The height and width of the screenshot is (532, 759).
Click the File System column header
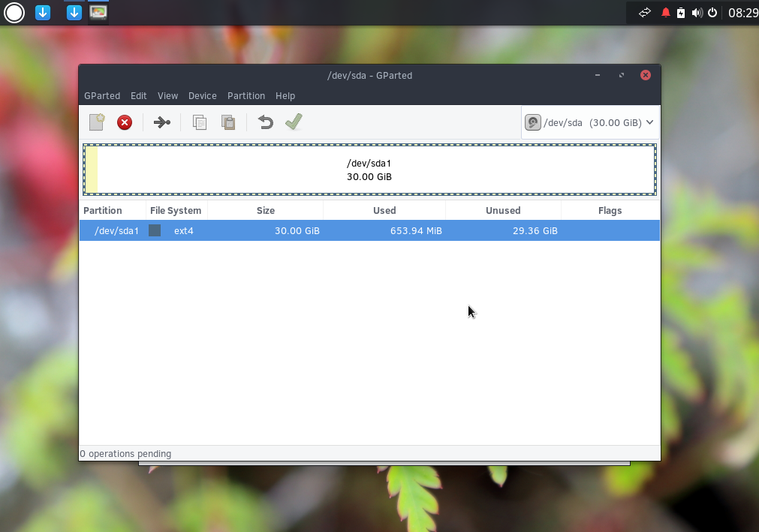[x=176, y=210]
